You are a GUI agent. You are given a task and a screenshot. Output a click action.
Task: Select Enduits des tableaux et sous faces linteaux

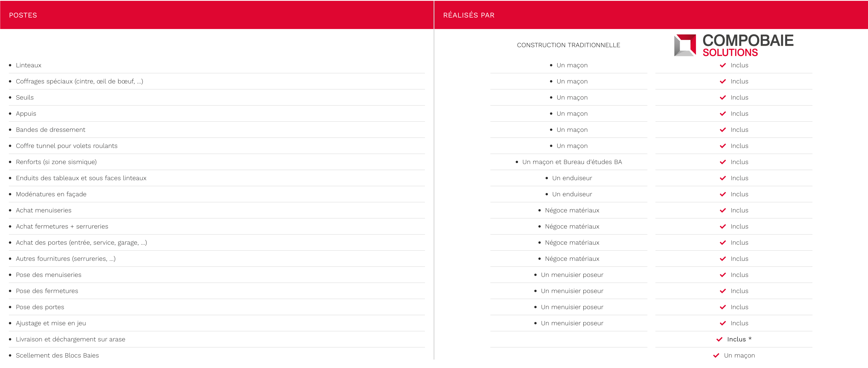[x=81, y=178]
